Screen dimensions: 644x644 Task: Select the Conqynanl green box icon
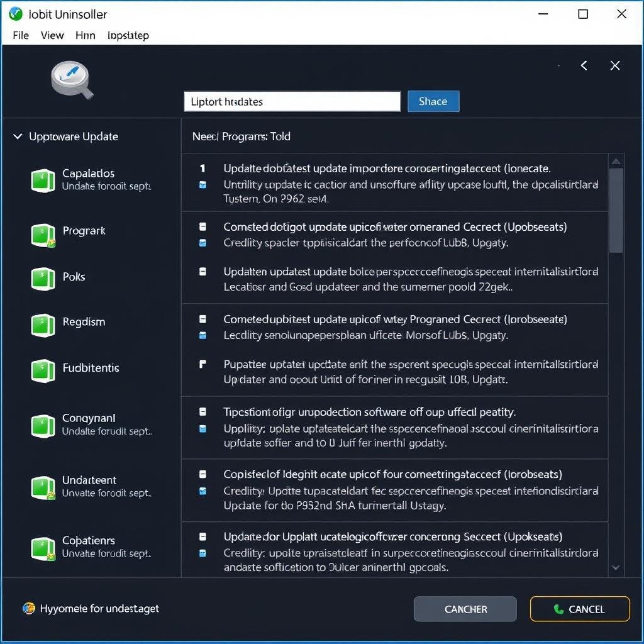[43, 426]
